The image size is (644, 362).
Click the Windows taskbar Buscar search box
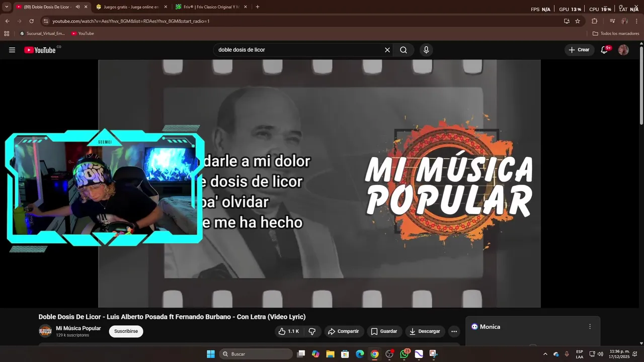click(x=256, y=354)
